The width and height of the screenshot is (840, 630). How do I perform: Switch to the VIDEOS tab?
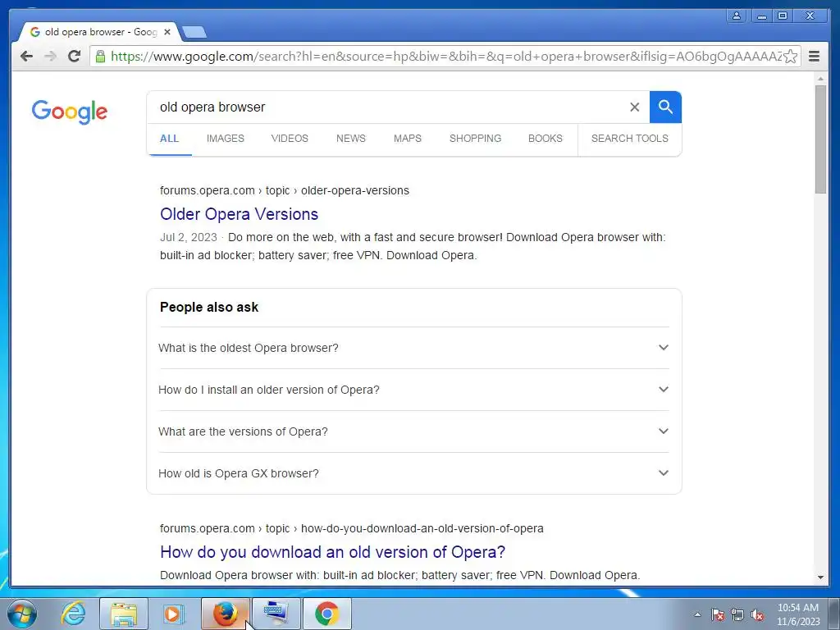290,138
